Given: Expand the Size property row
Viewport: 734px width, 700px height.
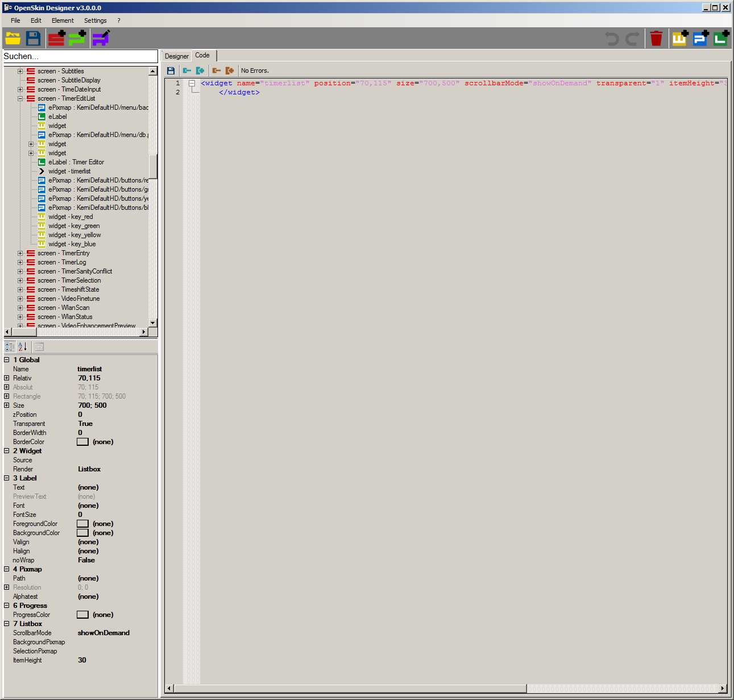Looking at the screenshot, I should tap(7, 405).
